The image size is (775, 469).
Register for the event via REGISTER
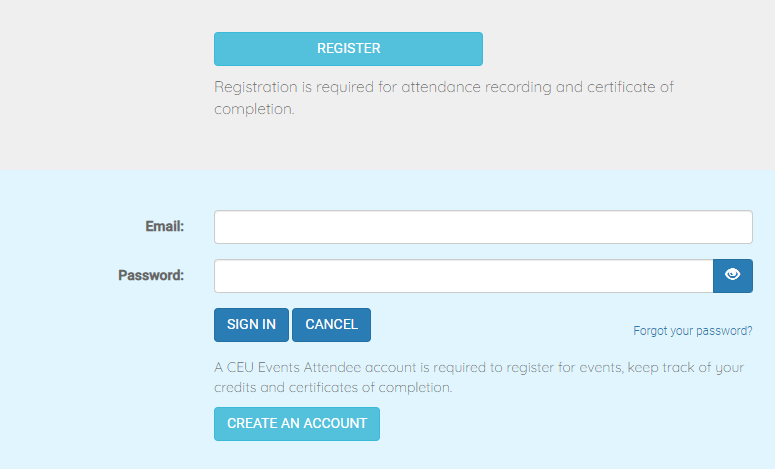[x=348, y=49]
